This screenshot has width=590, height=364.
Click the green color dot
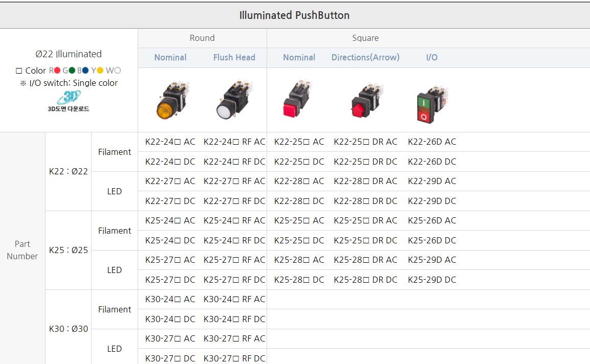click(x=72, y=71)
